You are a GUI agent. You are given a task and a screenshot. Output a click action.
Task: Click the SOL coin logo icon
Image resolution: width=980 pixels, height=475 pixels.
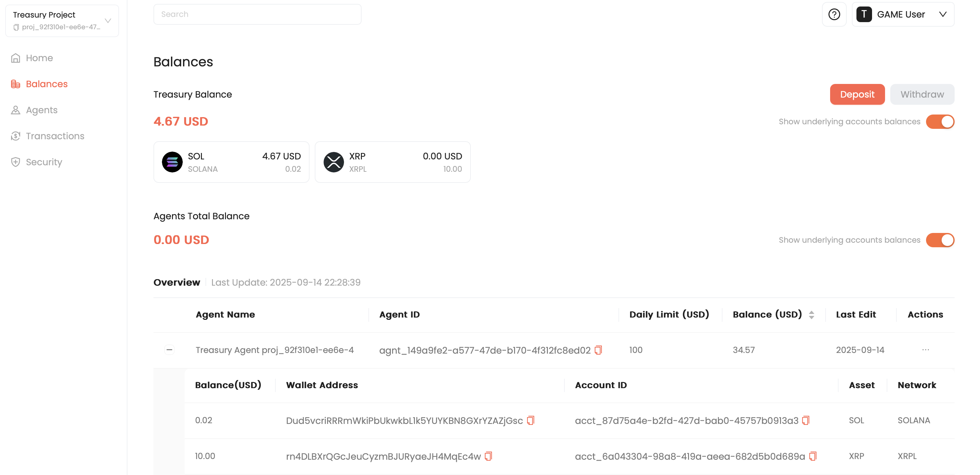172,162
